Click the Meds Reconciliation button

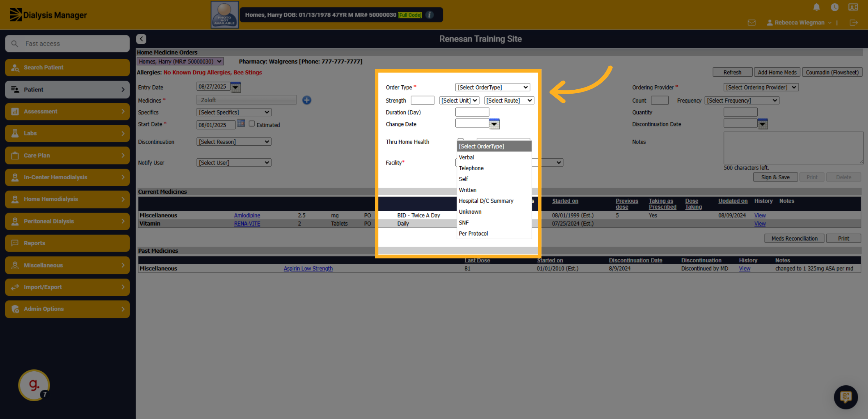(794, 239)
